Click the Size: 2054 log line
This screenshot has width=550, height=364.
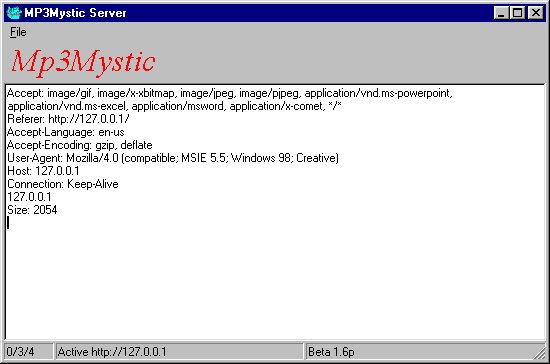pyautogui.click(x=32, y=210)
